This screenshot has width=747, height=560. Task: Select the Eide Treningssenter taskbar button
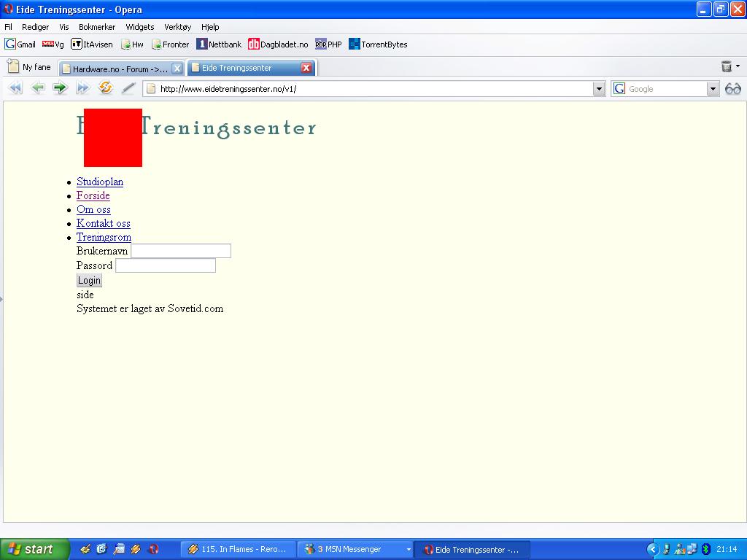472,550
